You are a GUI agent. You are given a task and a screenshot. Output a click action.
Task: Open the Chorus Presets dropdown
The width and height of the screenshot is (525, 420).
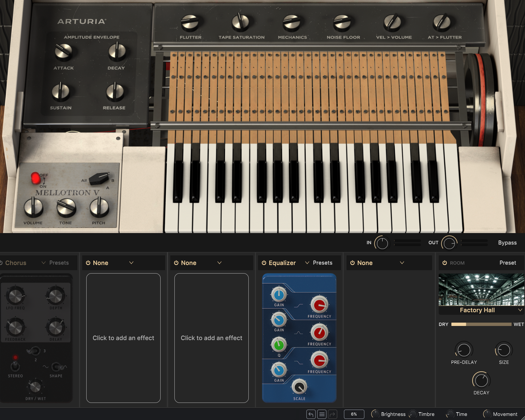[x=55, y=263]
